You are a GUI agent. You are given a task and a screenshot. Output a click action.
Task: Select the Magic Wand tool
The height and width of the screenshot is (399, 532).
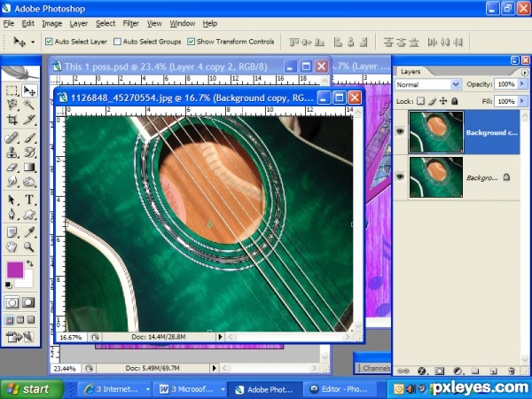29,105
